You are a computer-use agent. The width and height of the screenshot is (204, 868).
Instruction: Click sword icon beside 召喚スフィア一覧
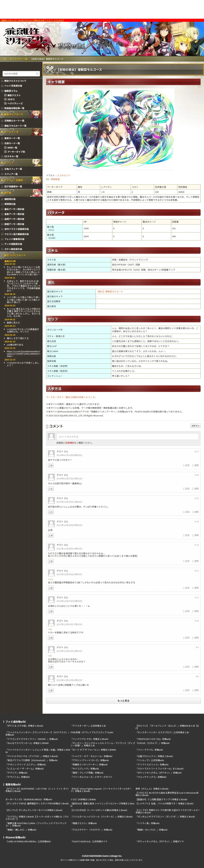2,169
